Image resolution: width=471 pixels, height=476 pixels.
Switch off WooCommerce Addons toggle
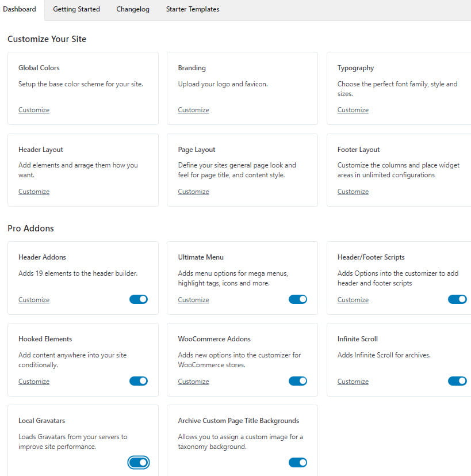[298, 381]
